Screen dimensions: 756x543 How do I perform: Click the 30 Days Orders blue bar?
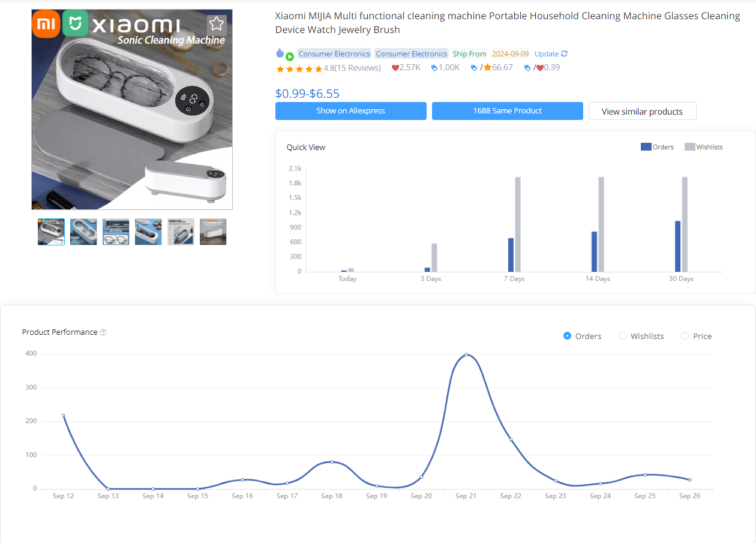click(x=677, y=247)
